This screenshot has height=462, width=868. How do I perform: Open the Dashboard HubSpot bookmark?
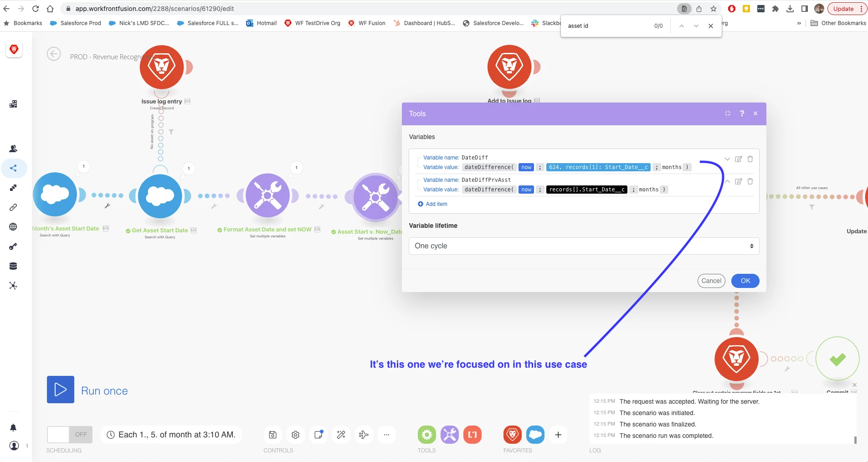[424, 23]
